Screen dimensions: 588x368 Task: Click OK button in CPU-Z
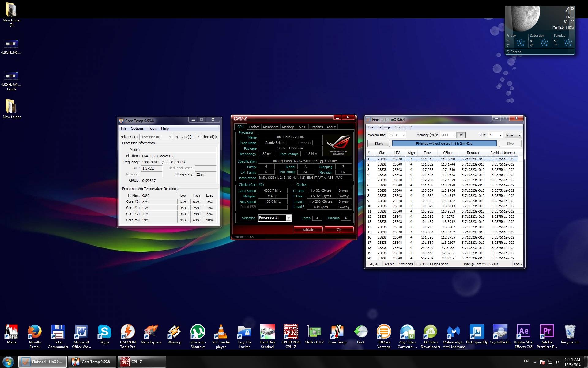point(339,230)
